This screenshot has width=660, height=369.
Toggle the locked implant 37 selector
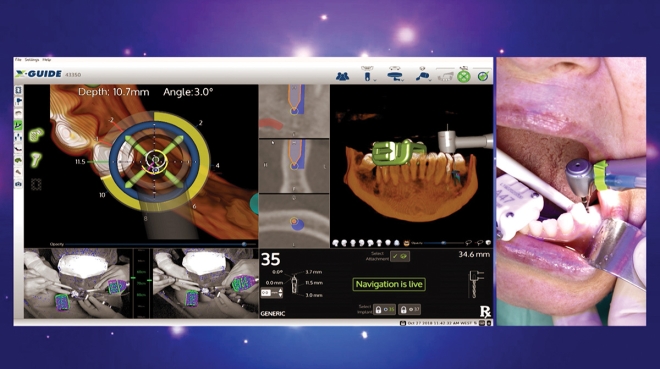[x=410, y=310]
